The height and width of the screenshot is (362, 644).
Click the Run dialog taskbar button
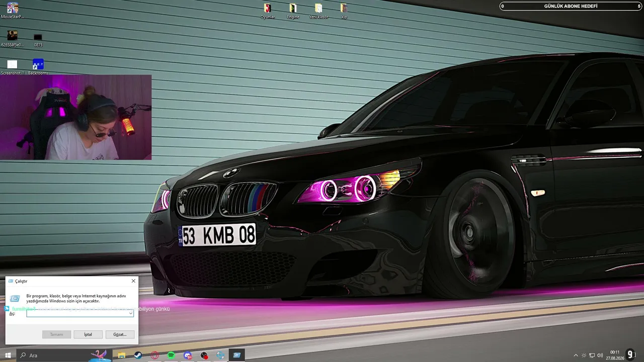coord(237,355)
